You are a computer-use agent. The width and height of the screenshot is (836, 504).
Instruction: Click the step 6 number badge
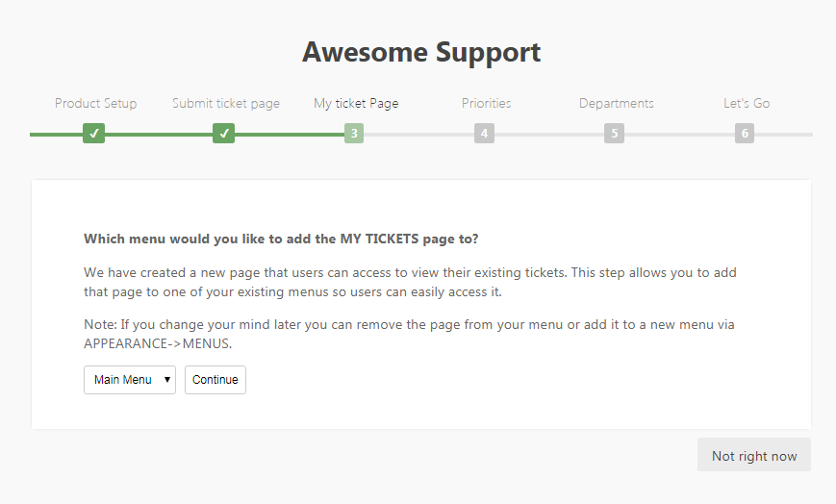(744, 134)
